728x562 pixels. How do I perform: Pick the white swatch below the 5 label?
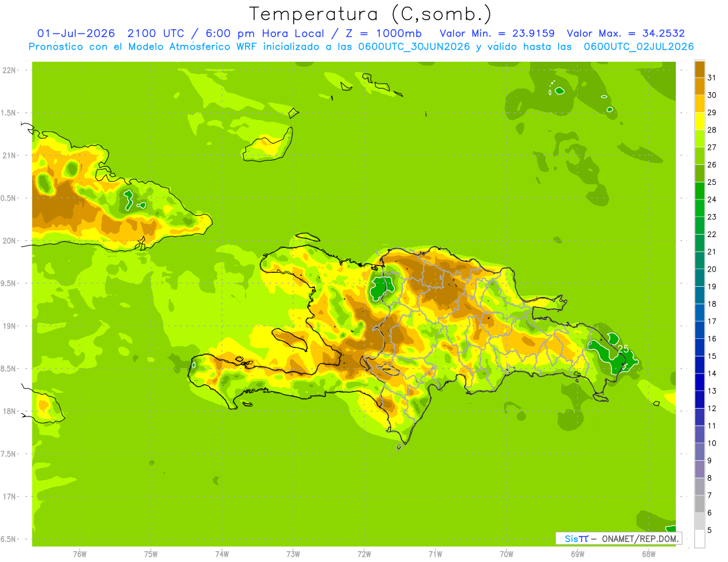pos(699,538)
